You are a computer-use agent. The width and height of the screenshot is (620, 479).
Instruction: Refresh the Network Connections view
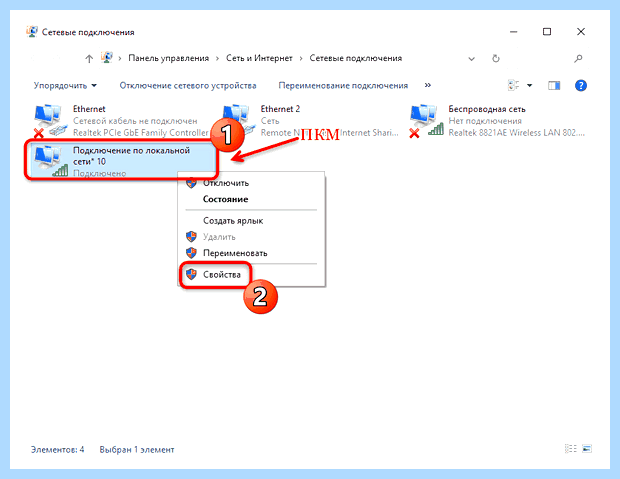495,59
